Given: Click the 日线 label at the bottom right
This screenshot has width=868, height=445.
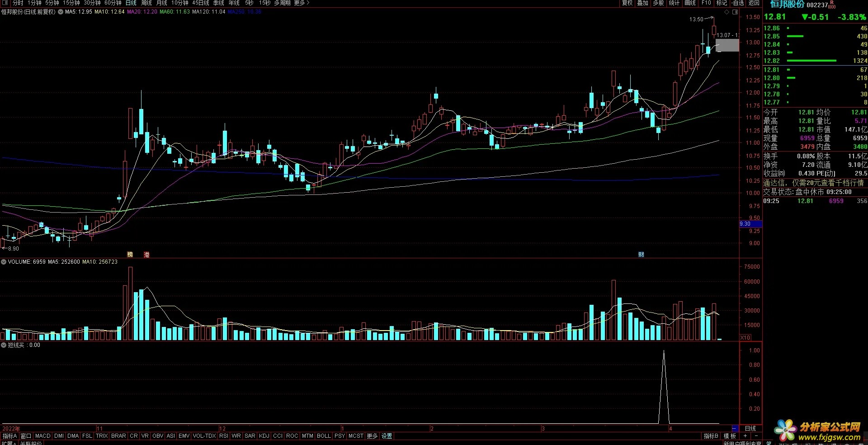Looking at the screenshot, I should pos(750,428).
